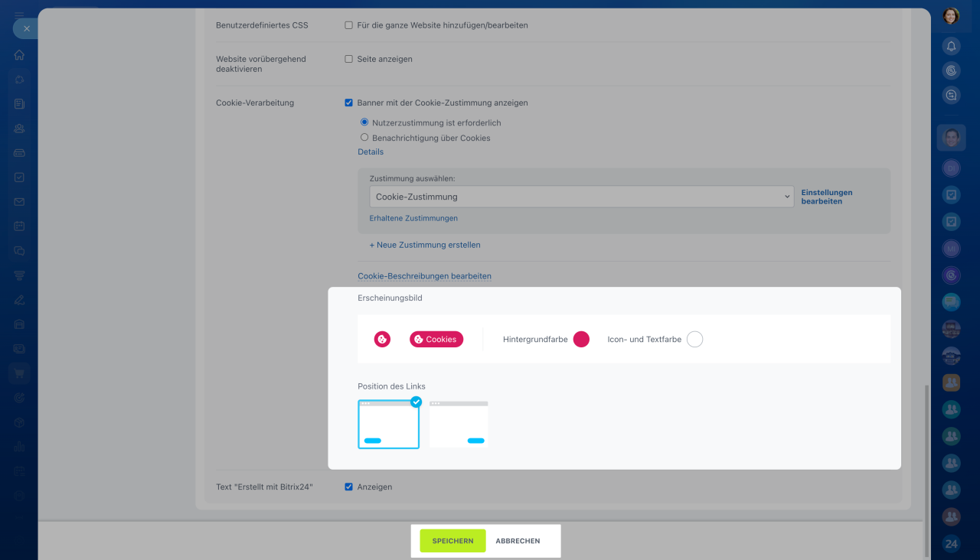The image size is (980, 560).
Task: Open the calendar icon in the left sidebar
Action: [x=19, y=226]
